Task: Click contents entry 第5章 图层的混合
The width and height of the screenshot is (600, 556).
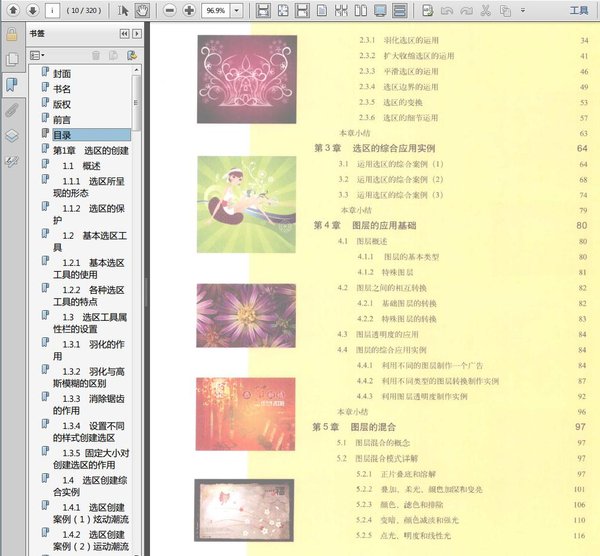Action: tap(354, 427)
